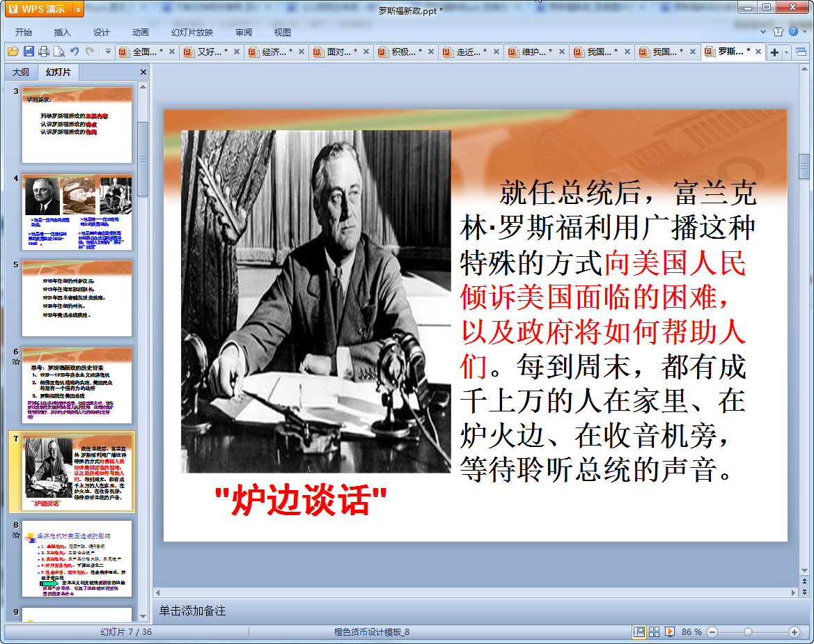814x644 pixels.
Task: Expand the quick access toolbar customize arrow
Action: pos(108,52)
